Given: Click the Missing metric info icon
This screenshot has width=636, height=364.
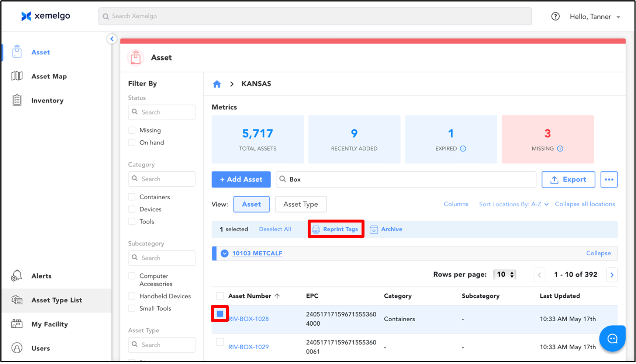Looking at the screenshot, I should [x=560, y=148].
